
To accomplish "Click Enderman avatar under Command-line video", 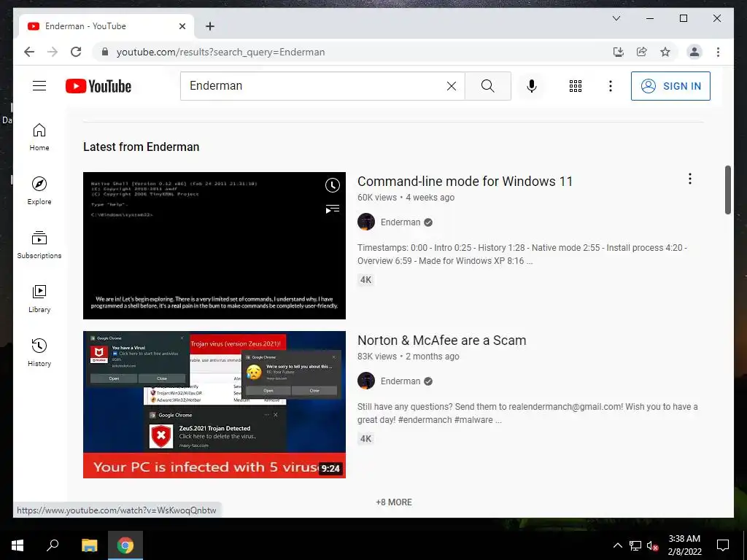I will pos(366,222).
